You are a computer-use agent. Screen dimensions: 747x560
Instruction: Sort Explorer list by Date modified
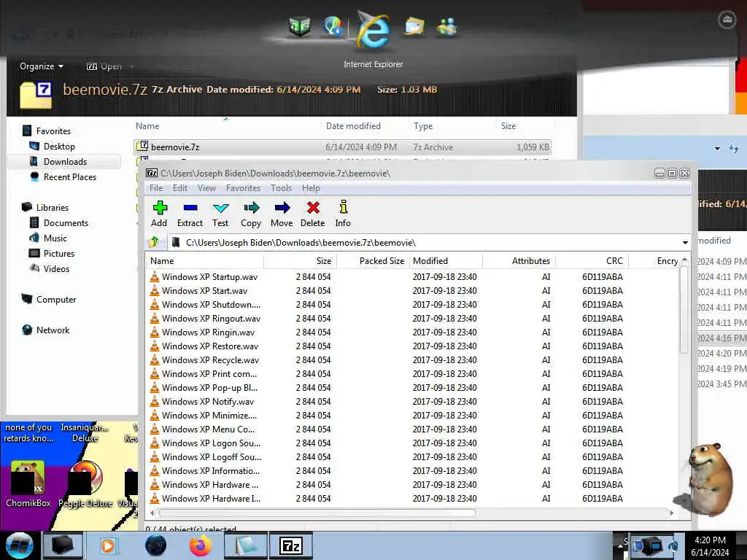pyautogui.click(x=354, y=126)
